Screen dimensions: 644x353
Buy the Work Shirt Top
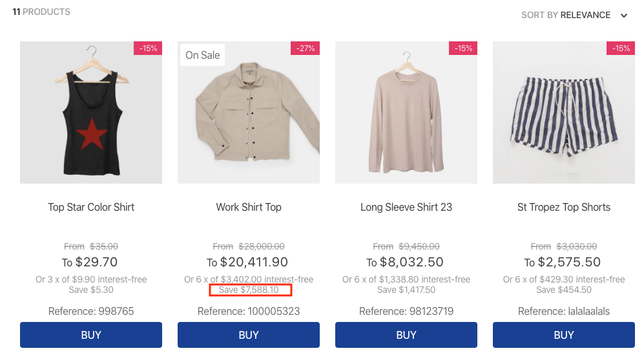249,335
